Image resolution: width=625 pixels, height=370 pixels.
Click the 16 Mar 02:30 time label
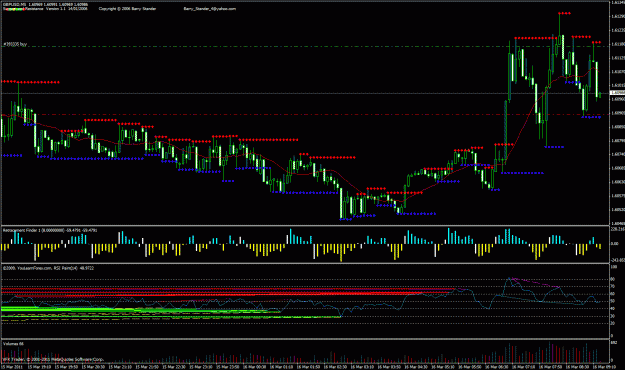[x=336, y=367]
